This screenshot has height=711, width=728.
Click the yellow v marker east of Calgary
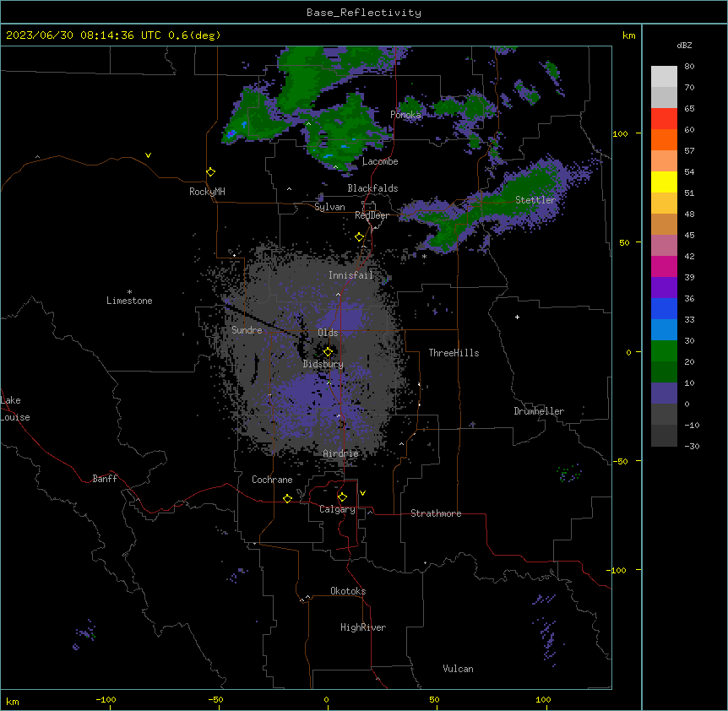click(362, 493)
